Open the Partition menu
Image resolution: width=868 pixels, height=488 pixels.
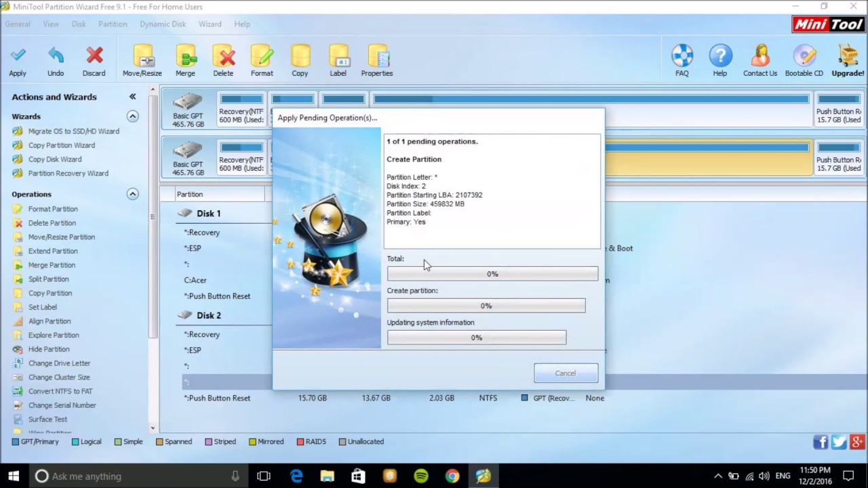(x=113, y=24)
